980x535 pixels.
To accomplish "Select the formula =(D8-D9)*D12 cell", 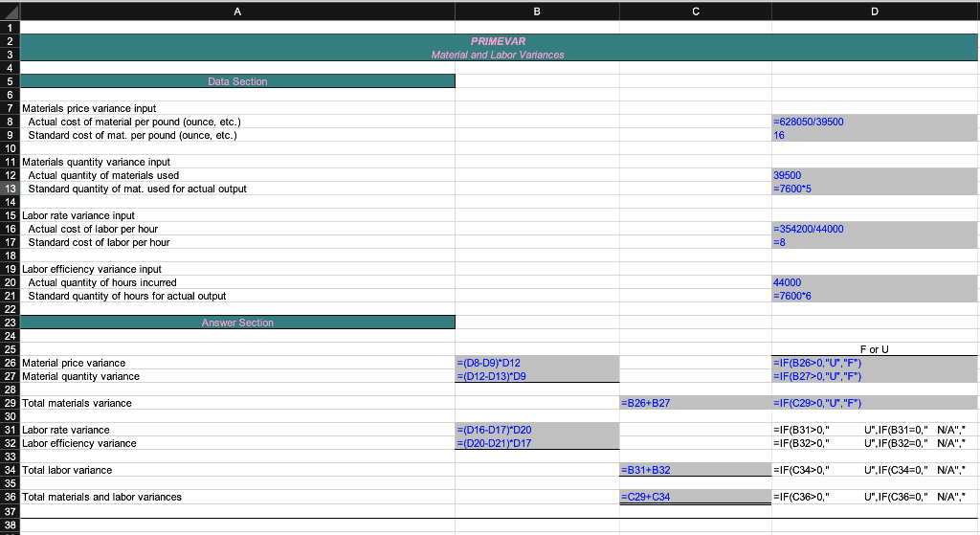I will 537,363.
